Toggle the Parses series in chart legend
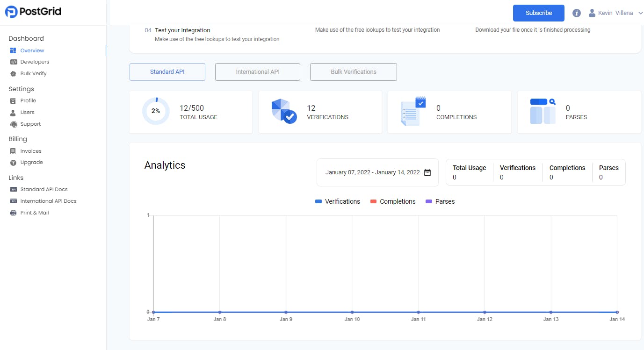 [440, 201]
